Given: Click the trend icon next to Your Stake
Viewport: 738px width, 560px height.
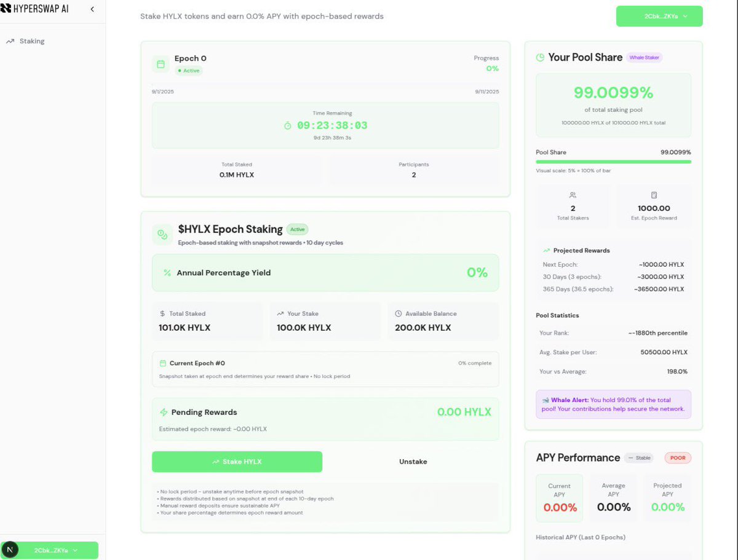Looking at the screenshot, I should point(280,314).
